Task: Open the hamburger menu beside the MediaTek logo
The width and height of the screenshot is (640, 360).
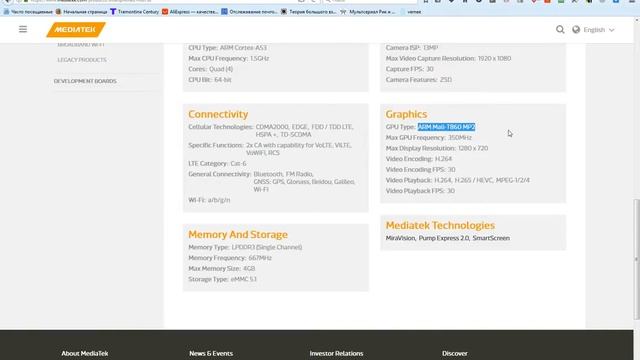Action: click(x=23, y=29)
